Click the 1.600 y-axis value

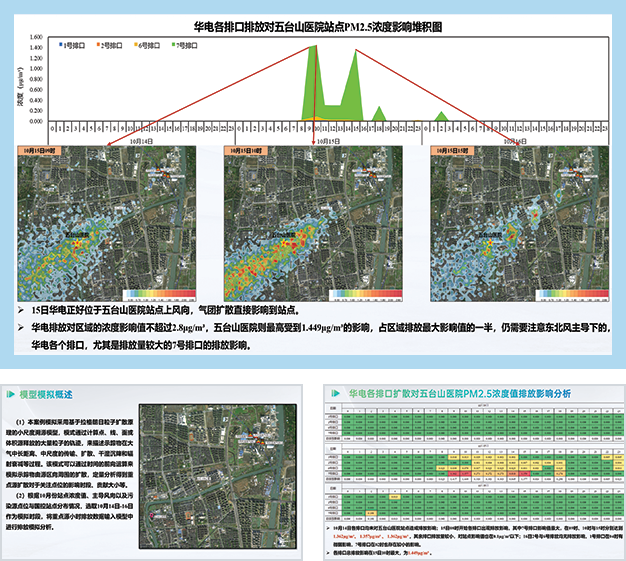tap(36, 37)
